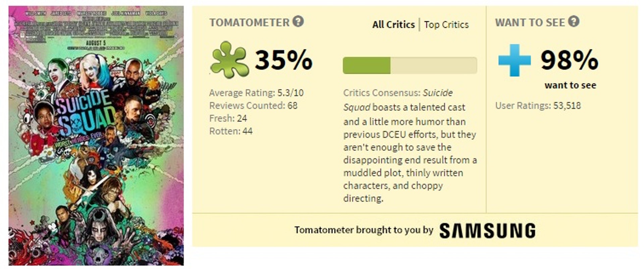Click the green rotten splat icon
The width and height of the screenshot is (644, 269).
pyautogui.click(x=230, y=60)
